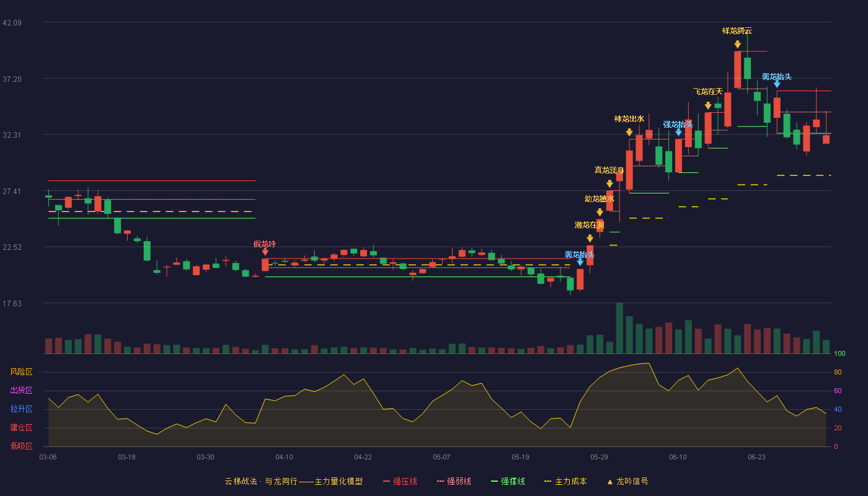
Task: Toggle the 龙吟信号 legend entry
Action: point(627,481)
